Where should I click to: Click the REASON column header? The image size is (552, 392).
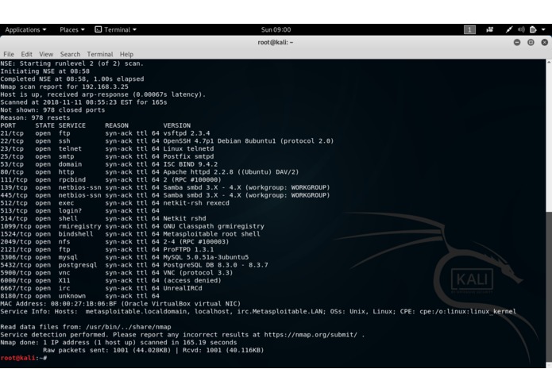[x=117, y=125]
